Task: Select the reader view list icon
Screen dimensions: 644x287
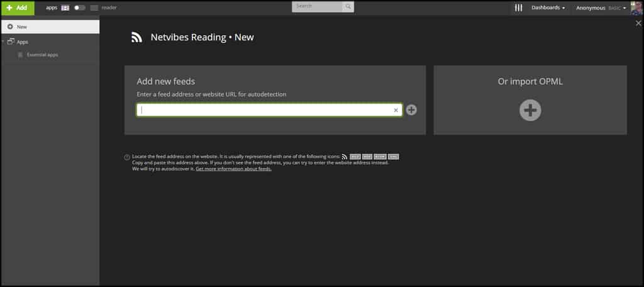Action: tap(94, 8)
